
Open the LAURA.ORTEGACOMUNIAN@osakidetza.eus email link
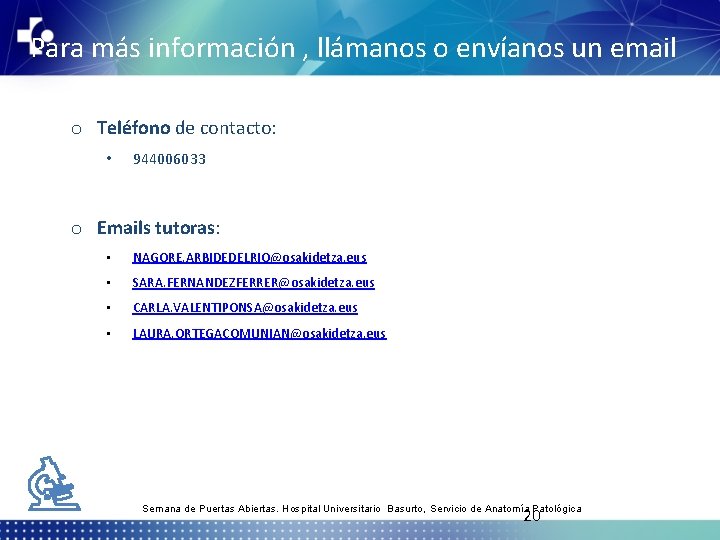pyautogui.click(x=259, y=333)
